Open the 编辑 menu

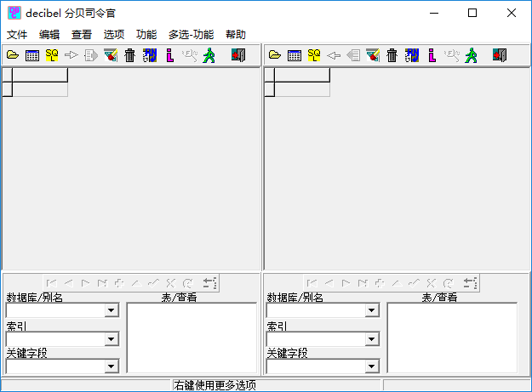pyautogui.click(x=49, y=35)
